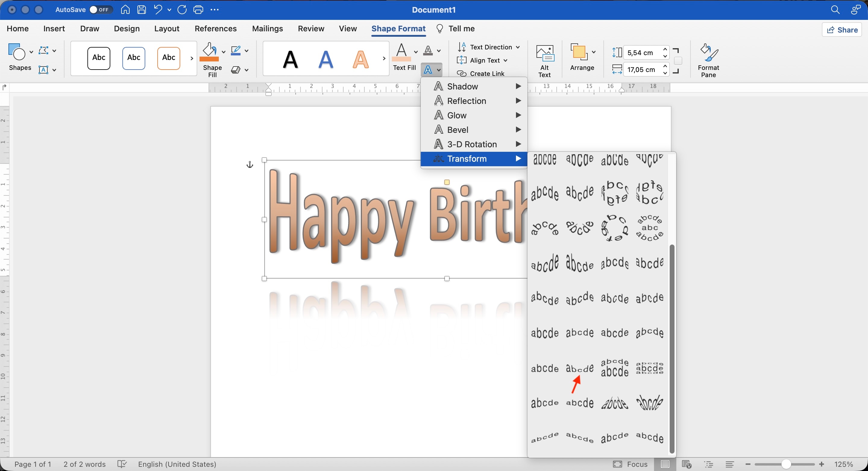Open the Shapes gallery icon
Screen dimensions: 868x471
[17, 51]
